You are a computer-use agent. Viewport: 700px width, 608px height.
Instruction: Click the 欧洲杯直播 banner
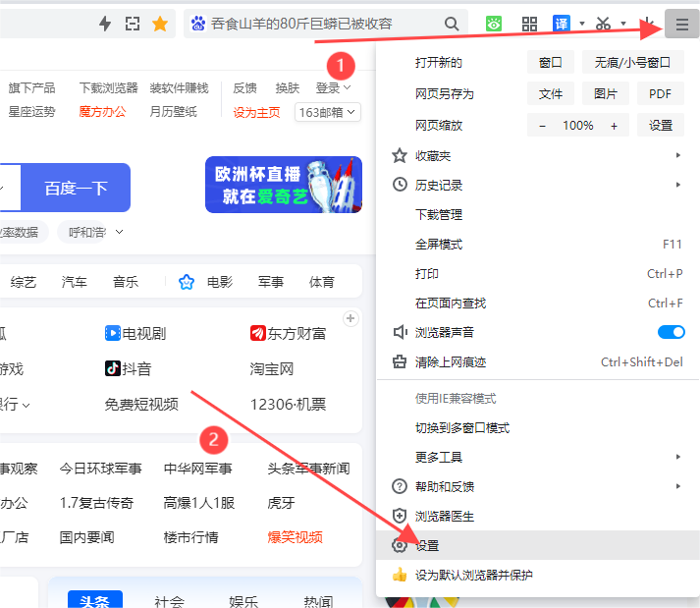click(x=284, y=185)
